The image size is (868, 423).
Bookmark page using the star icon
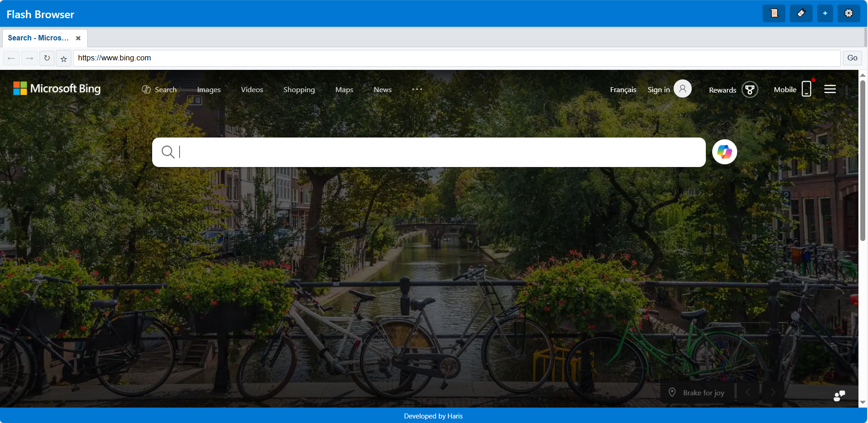pyautogui.click(x=64, y=59)
